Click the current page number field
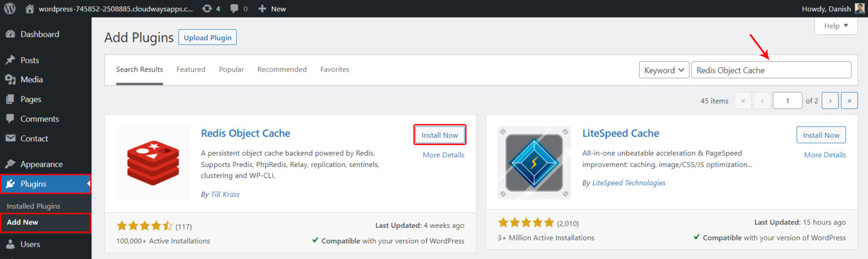This screenshot has height=259, width=868. coord(787,100)
